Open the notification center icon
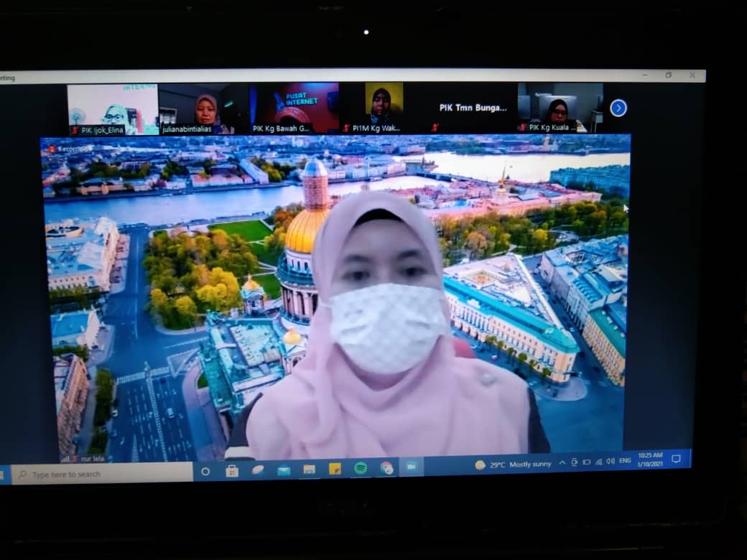 pyautogui.click(x=676, y=459)
